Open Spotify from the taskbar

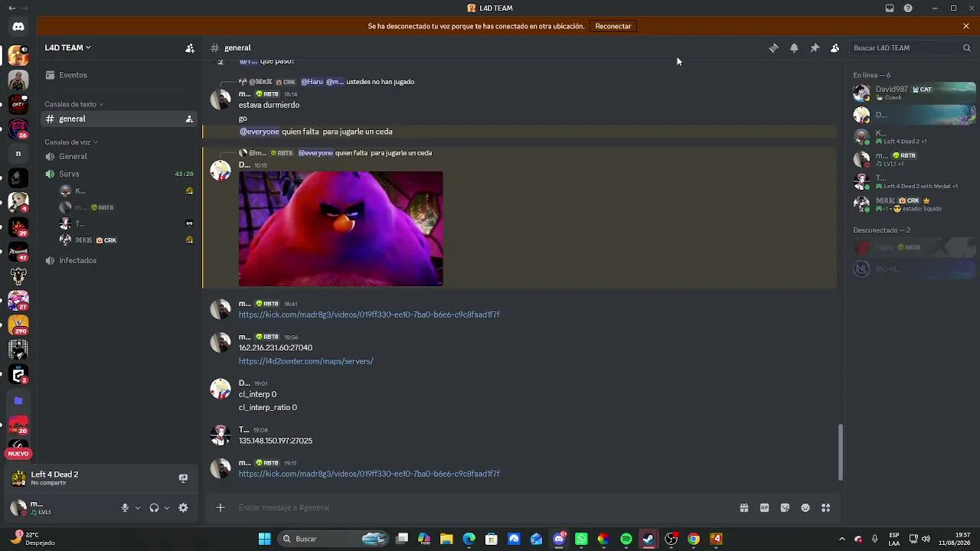coord(626,539)
